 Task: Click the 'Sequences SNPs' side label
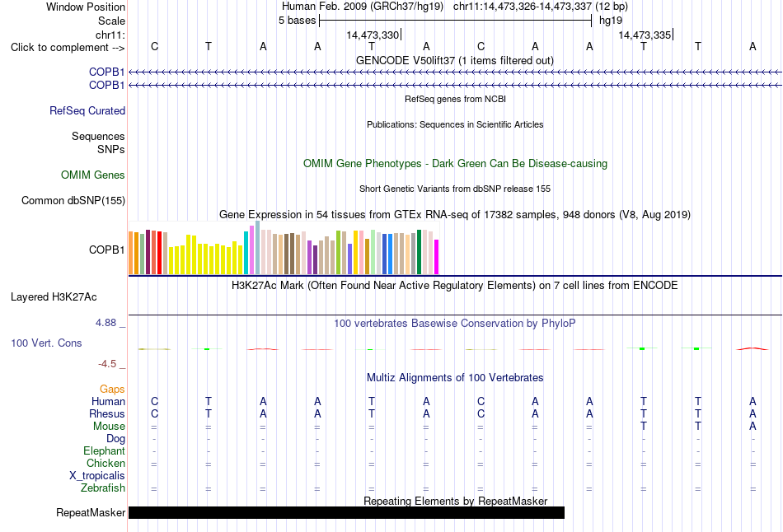(x=98, y=142)
